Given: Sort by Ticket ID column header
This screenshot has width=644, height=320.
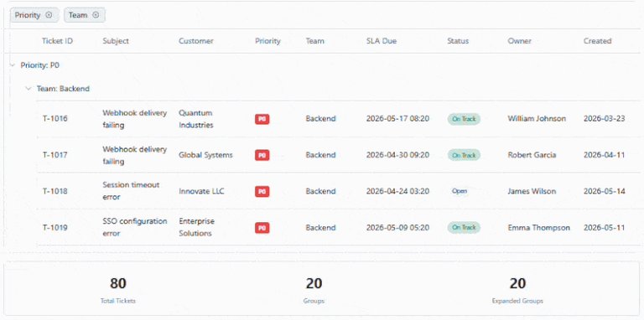Looking at the screenshot, I should click(58, 41).
